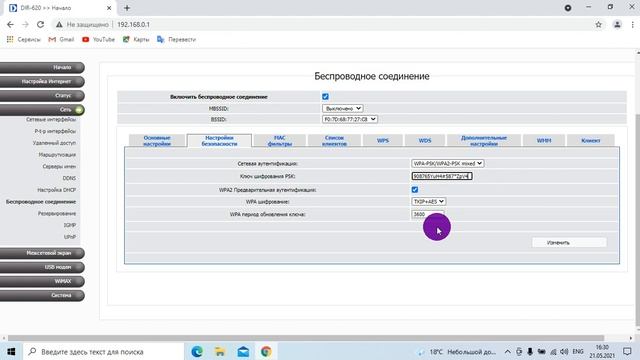
Task: Open the Настройка Интернет sidebar menu
Action: click(42, 82)
